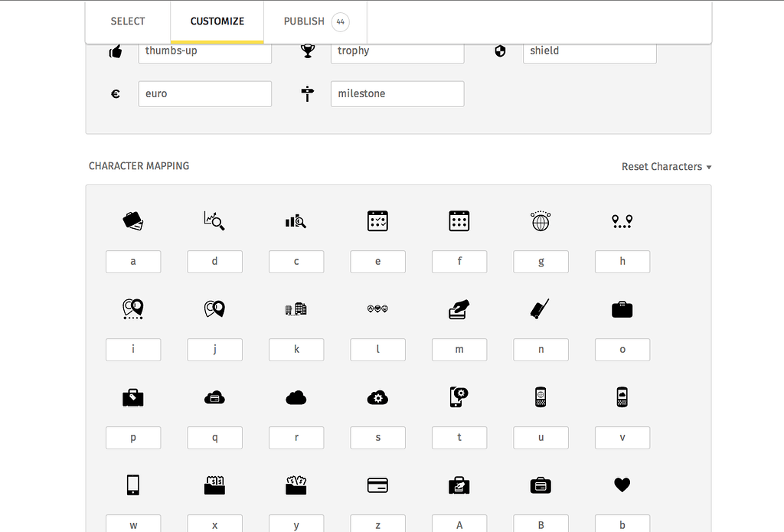Select the milestone signpost glyph icon
Screen dimensions: 784x532
(x=307, y=93)
